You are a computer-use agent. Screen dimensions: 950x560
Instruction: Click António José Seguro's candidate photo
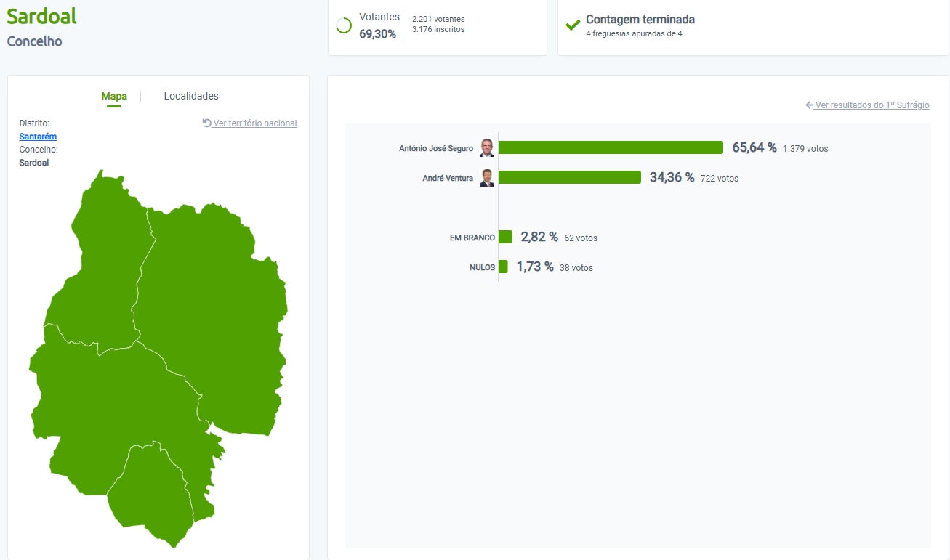click(x=487, y=148)
